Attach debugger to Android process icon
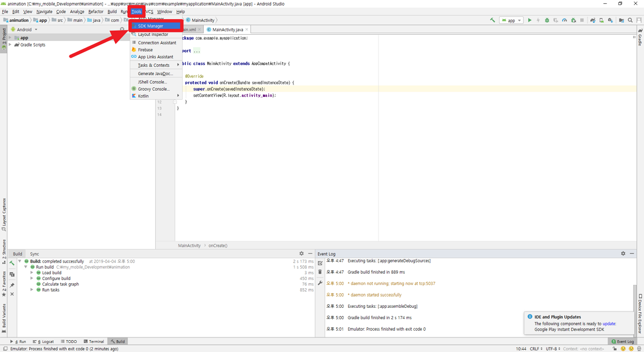Image resolution: width=644 pixels, height=352 pixels. (x=573, y=20)
